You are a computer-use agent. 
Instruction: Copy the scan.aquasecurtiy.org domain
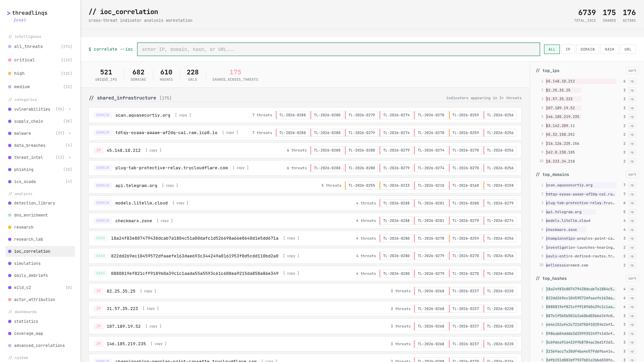(x=183, y=115)
